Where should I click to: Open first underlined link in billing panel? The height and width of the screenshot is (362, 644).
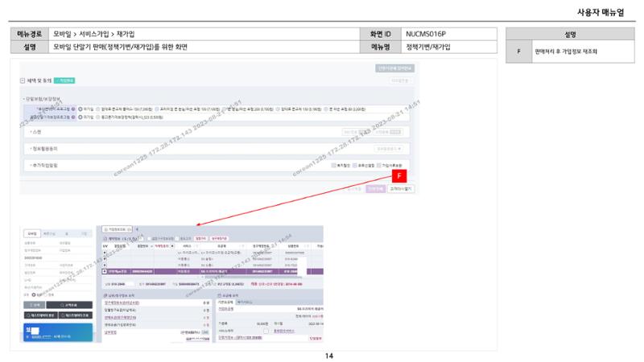click(x=122, y=302)
